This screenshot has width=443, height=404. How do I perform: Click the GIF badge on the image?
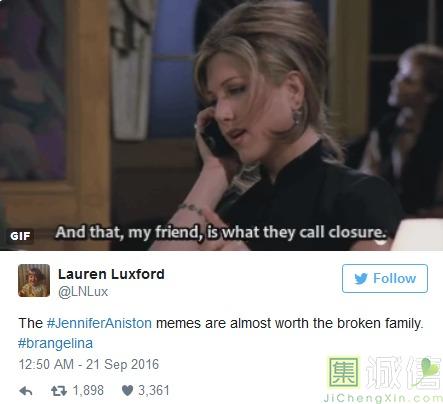point(20,236)
